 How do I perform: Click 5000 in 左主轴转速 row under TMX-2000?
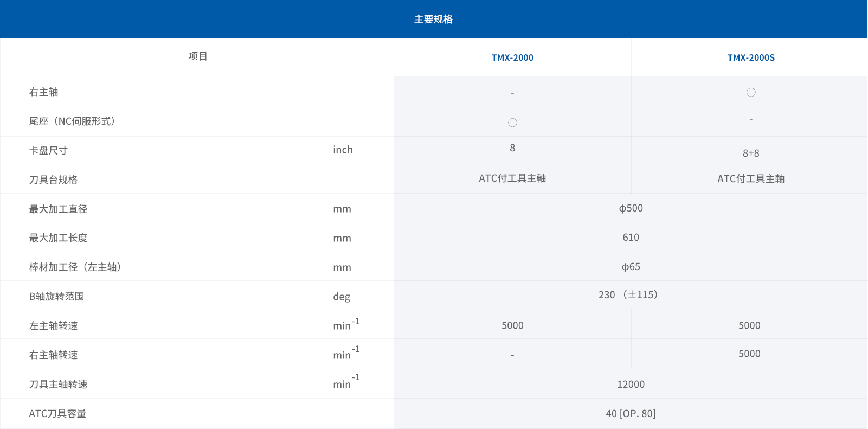[x=512, y=326]
